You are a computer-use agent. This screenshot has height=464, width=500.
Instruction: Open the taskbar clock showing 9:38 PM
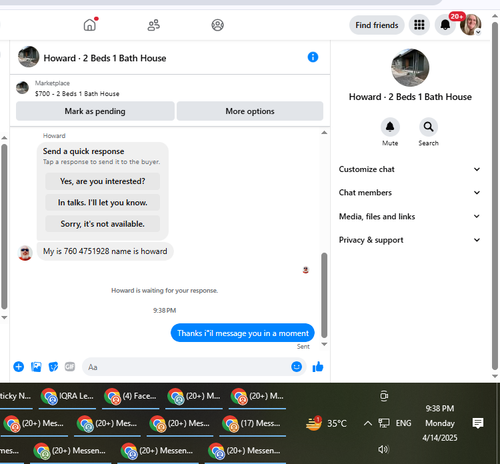point(440,423)
